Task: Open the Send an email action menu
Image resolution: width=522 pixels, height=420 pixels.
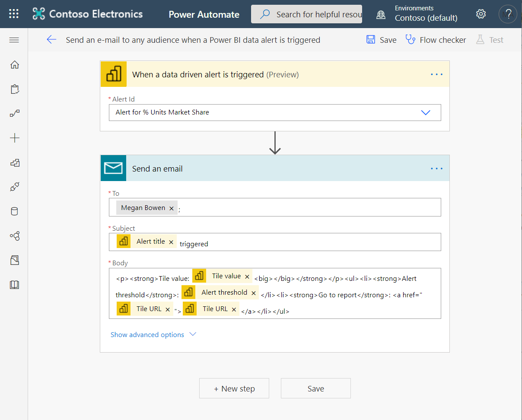Action: click(x=436, y=169)
